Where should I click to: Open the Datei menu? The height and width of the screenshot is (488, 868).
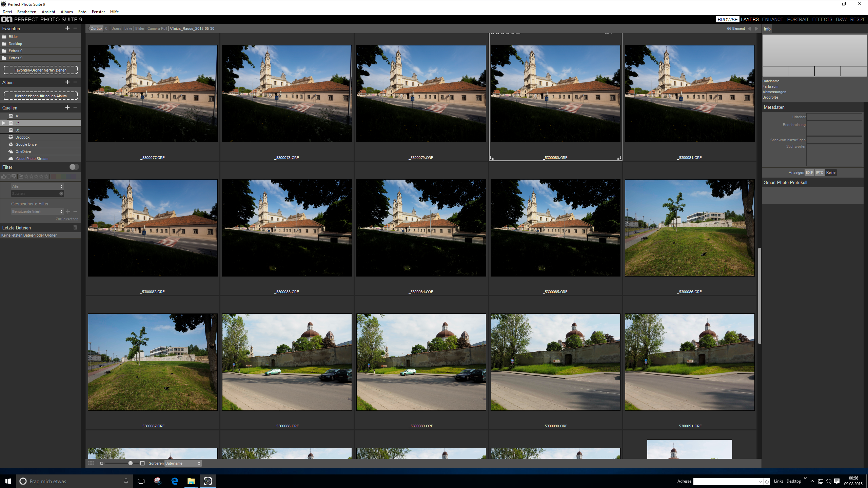(7, 12)
